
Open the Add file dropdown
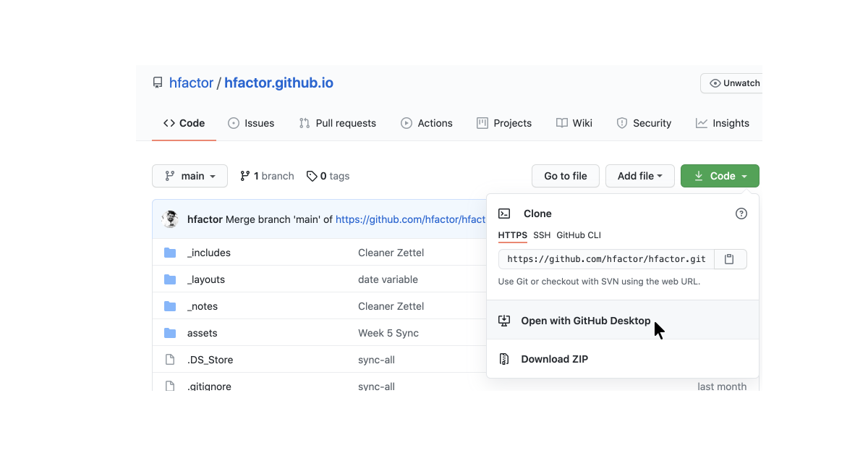(x=639, y=176)
